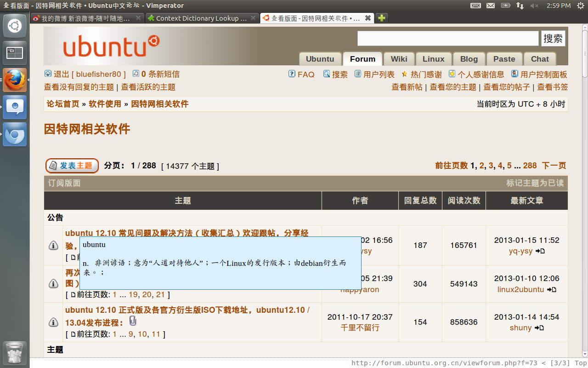Viewport: 588px width, 368px height.
Task: Close the 查看版面 browser tab
Action: click(368, 18)
